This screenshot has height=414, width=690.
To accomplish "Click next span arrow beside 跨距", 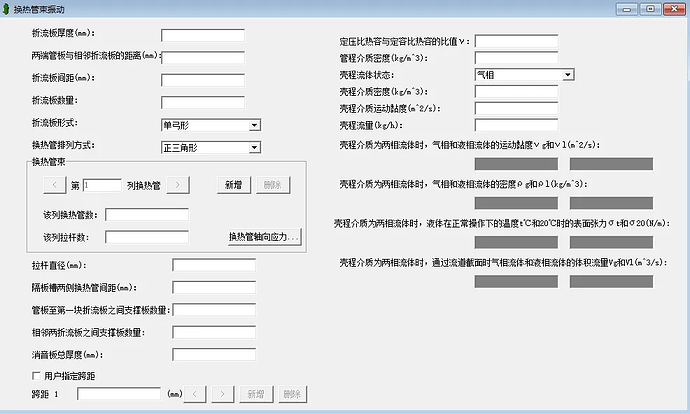I will [223, 394].
